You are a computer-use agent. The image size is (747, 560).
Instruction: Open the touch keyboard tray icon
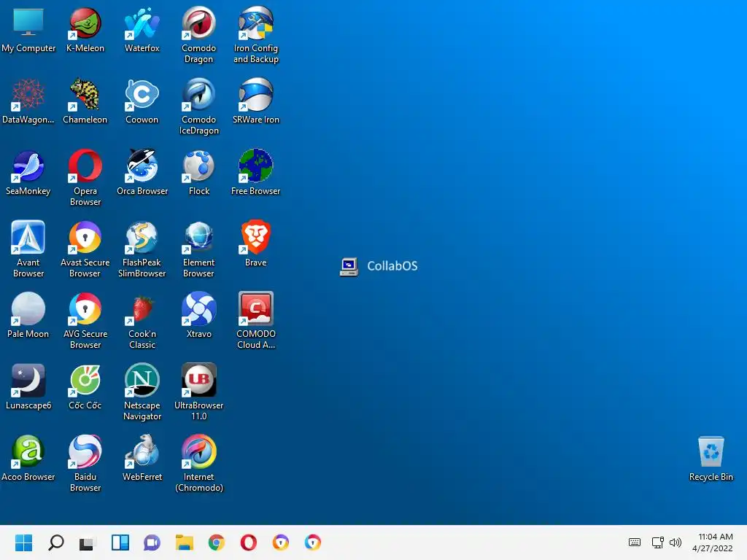point(635,542)
